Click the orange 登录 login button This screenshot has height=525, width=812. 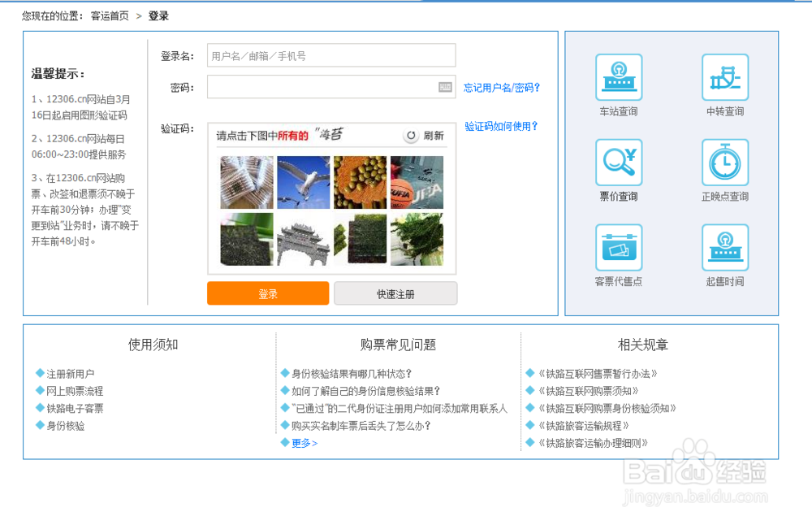[268, 293]
